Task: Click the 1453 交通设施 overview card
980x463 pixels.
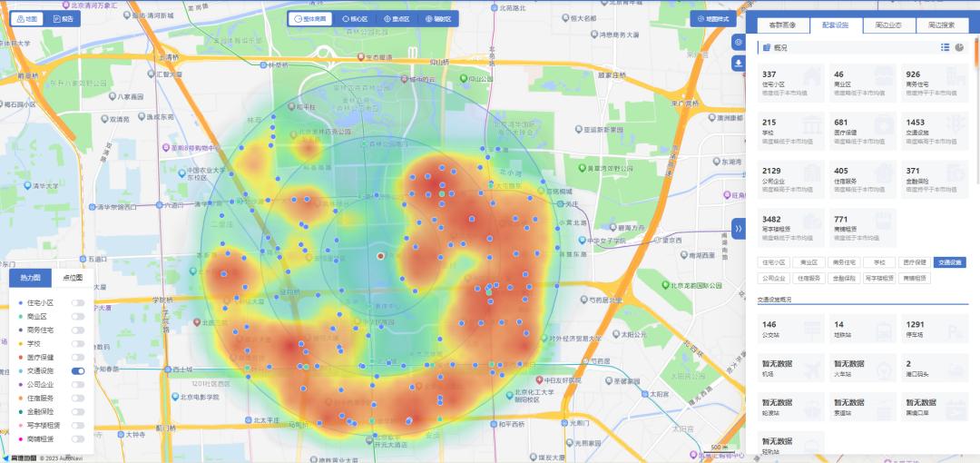Action: [x=935, y=132]
